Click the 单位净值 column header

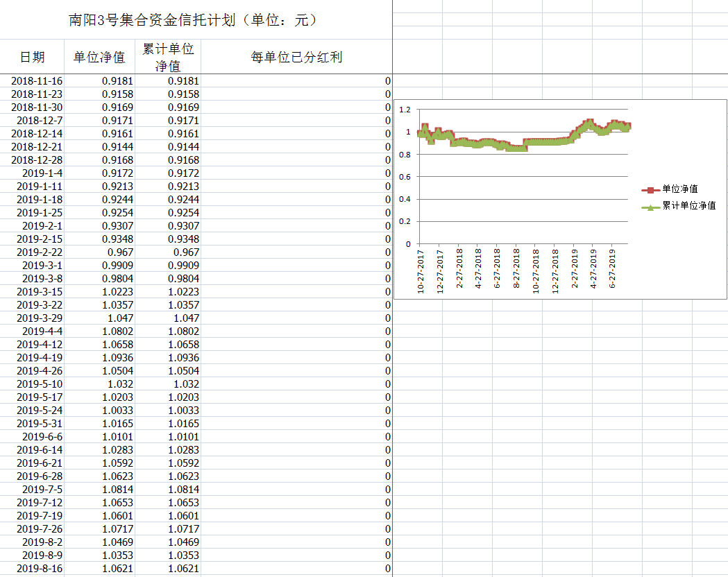click(99, 57)
